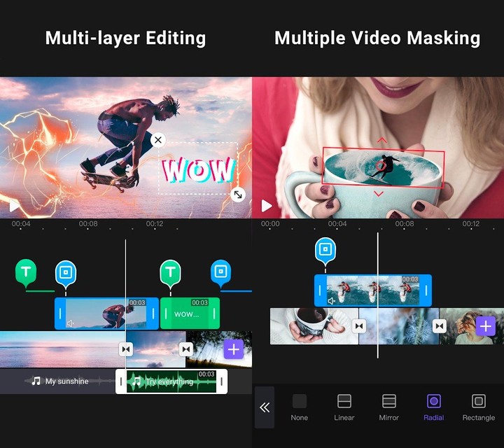Viewport: 504px width, 448px height.
Task: Add clip using right purple plus button
Action: pos(486,325)
